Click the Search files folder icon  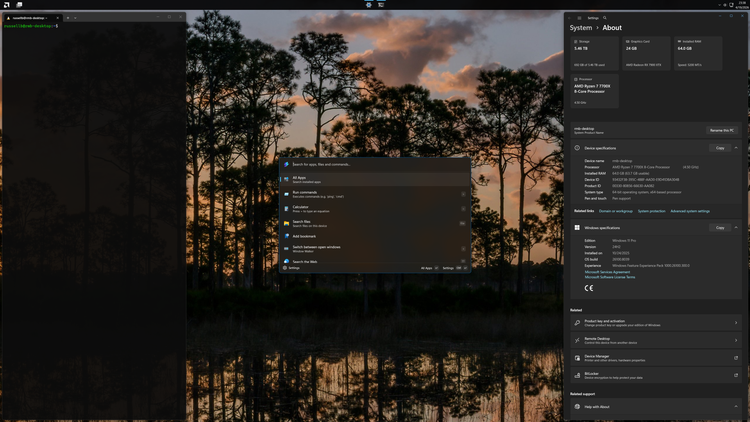click(287, 223)
